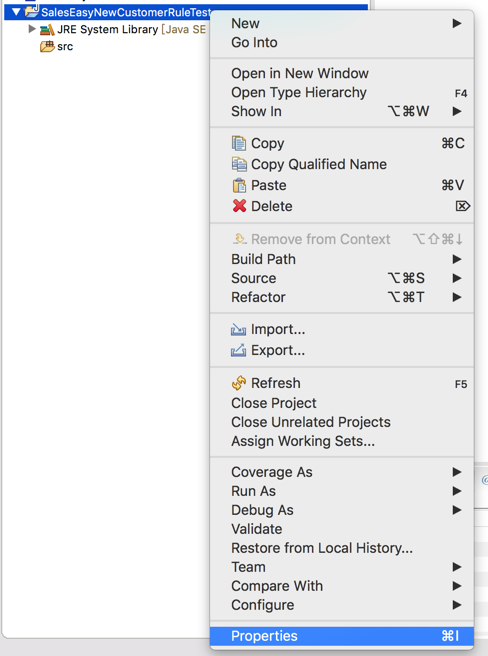
Task: Open the Team submenu
Action: tap(342, 567)
